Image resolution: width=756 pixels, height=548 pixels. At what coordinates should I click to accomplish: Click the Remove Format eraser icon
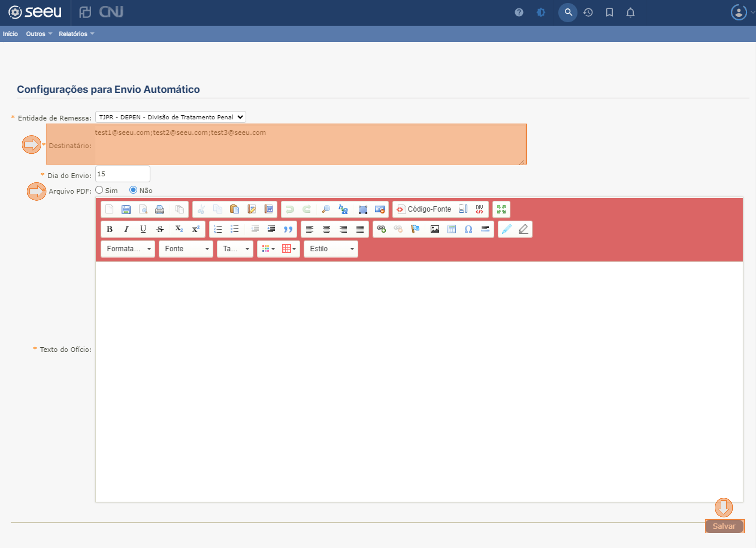click(523, 229)
